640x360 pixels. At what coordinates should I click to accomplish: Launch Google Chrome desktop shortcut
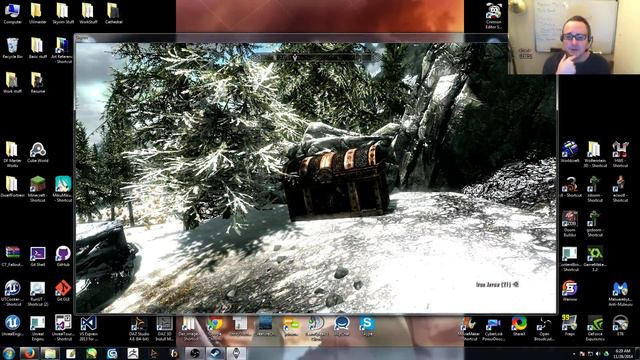215,326
